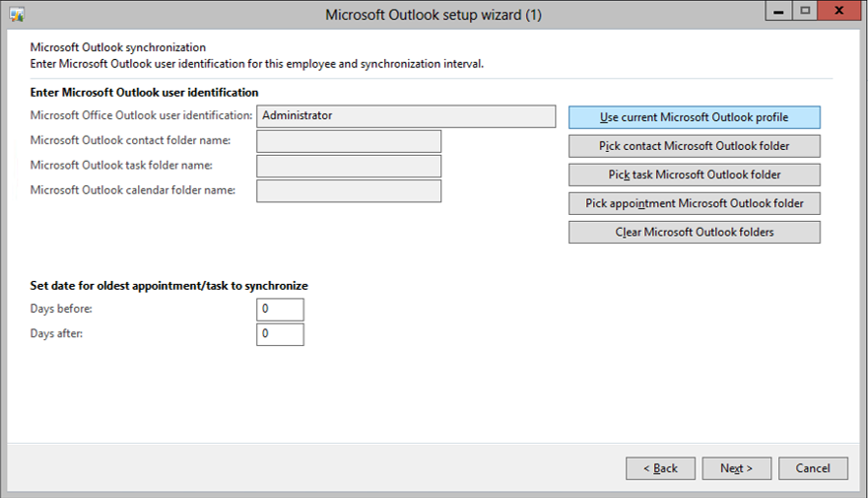Maximize the setup wizard window
The width and height of the screenshot is (868, 498).
tap(805, 11)
